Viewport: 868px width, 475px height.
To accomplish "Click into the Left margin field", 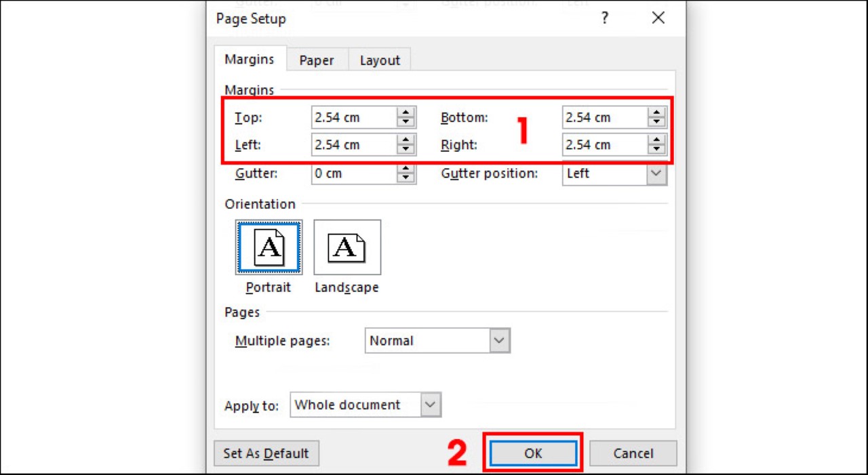I will [353, 145].
